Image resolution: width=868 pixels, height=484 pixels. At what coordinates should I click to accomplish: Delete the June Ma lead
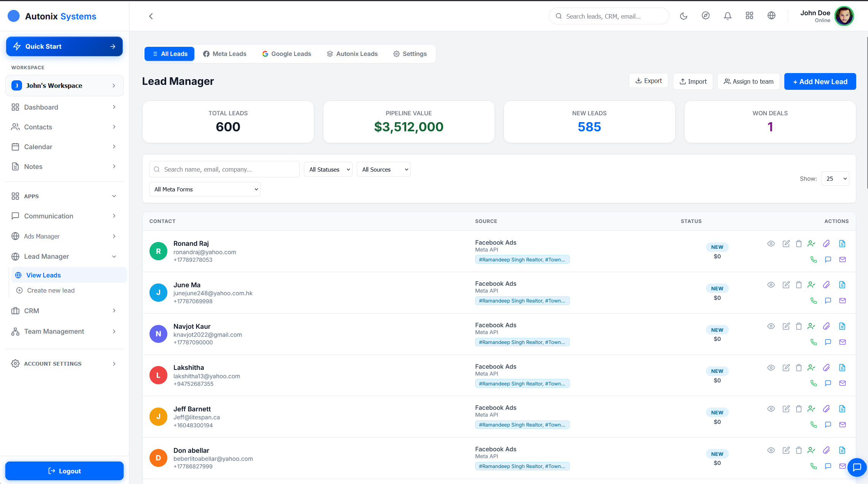pyautogui.click(x=799, y=285)
